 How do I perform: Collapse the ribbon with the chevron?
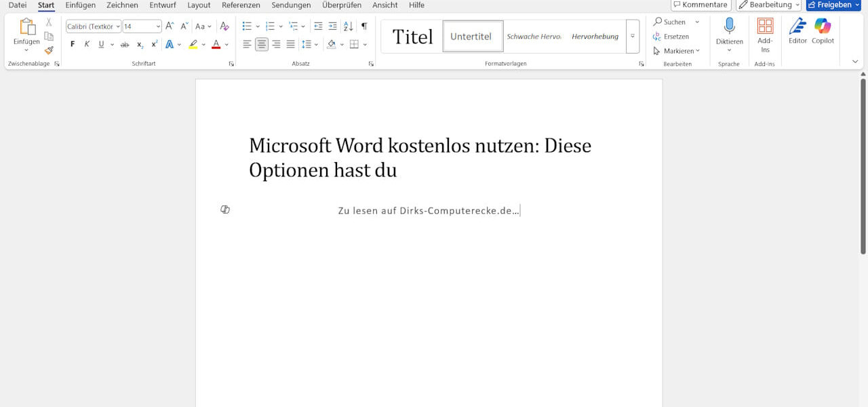point(855,61)
